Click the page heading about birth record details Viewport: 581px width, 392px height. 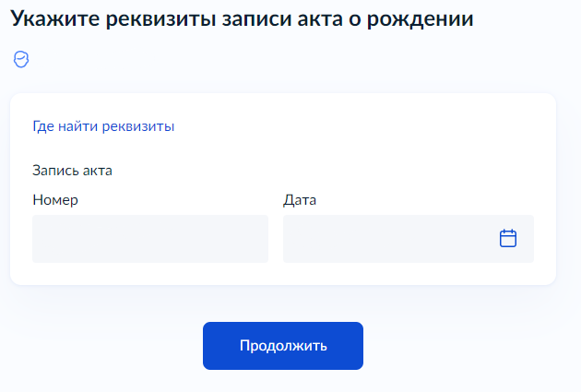pos(242,18)
